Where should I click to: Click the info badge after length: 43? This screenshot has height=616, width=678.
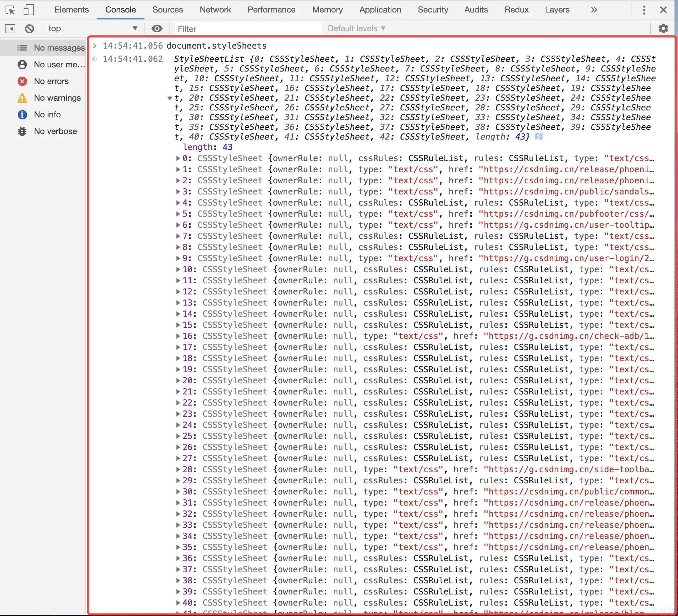538,136
